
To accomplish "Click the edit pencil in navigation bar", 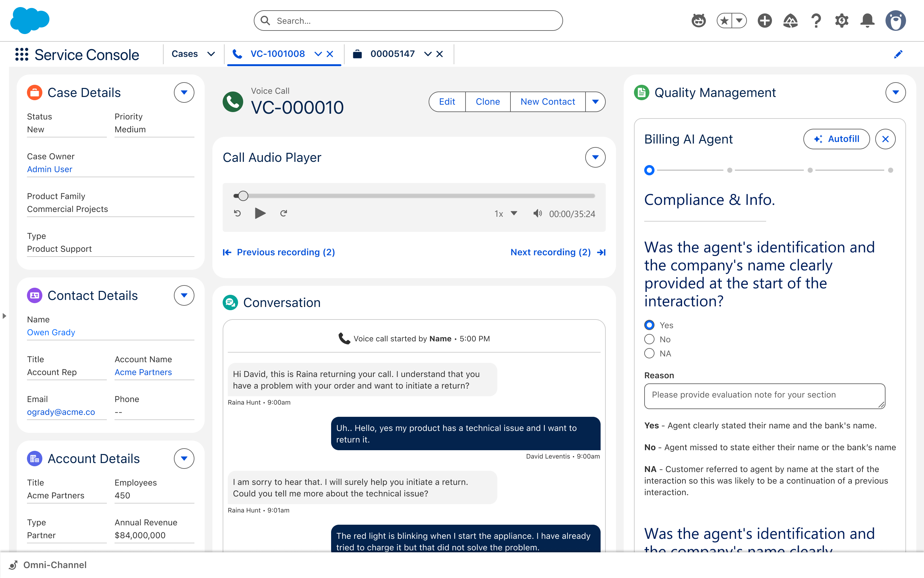I will point(898,54).
